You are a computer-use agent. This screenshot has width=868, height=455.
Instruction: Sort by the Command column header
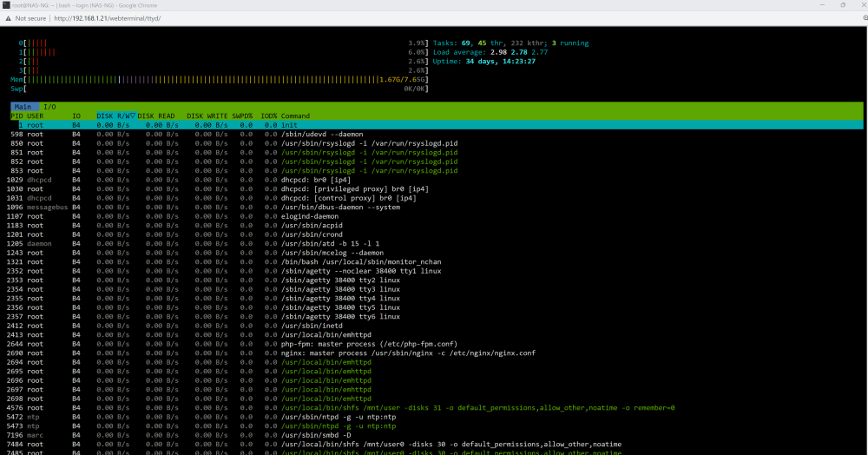coord(295,115)
